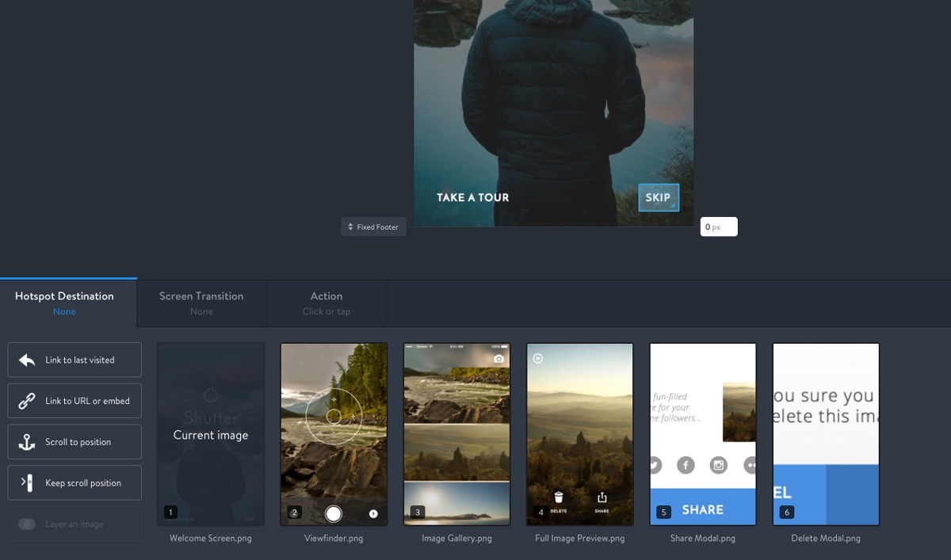Click the Share icon in Full Image Preview thumbnail
Viewport: 951px width, 560px height.
pos(602,498)
